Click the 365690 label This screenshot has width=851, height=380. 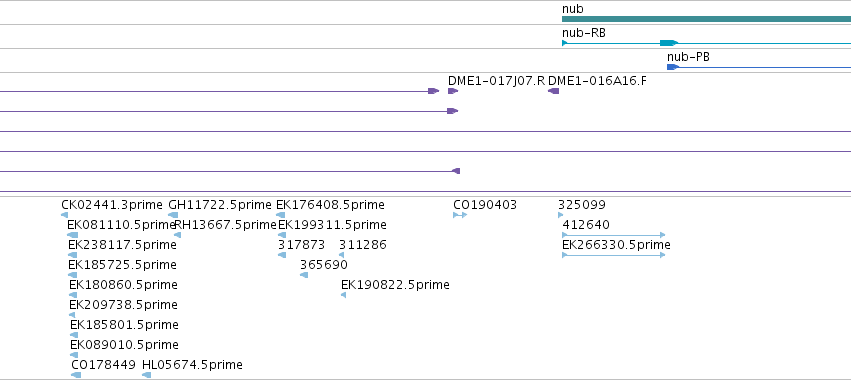(x=324, y=265)
